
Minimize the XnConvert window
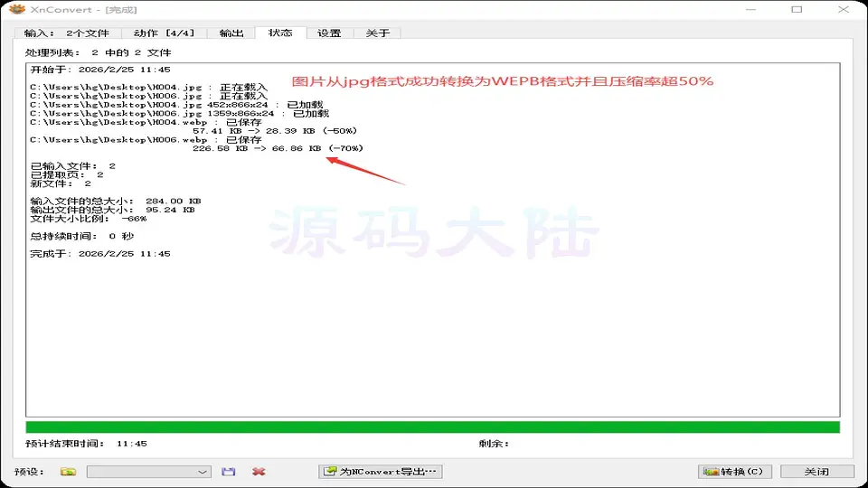(750, 9)
